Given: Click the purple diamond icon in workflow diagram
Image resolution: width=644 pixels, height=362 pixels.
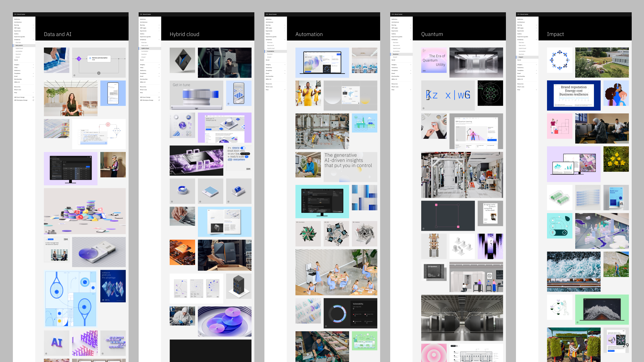Looking at the screenshot, I should pos(79,59).
